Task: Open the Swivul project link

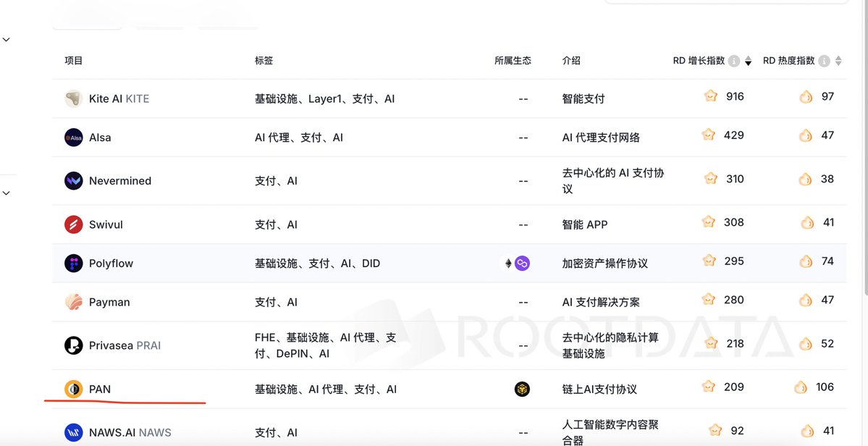Action: [x=106, y=224]
